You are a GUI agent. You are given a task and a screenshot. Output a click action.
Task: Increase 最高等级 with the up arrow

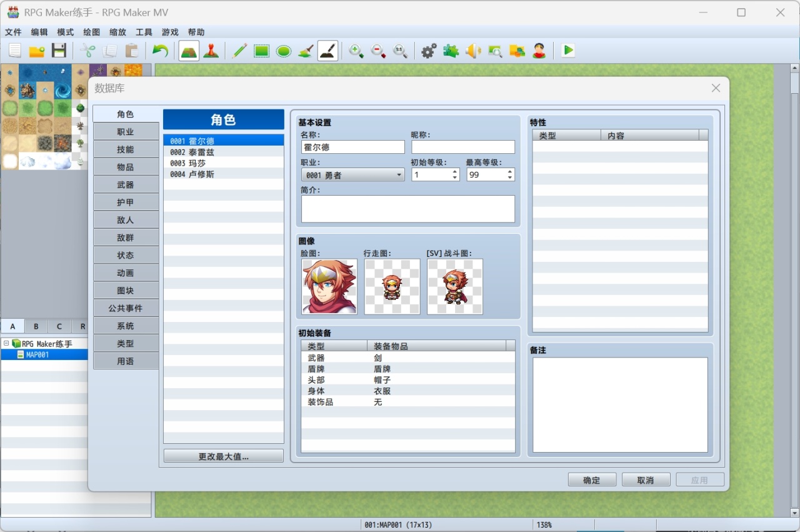point(510,172)
